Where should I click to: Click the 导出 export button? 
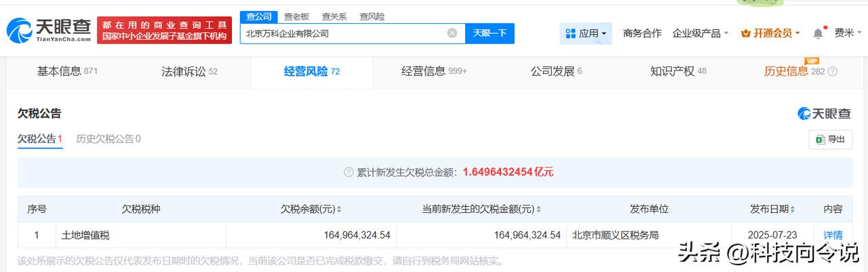[x=831, y=139]
